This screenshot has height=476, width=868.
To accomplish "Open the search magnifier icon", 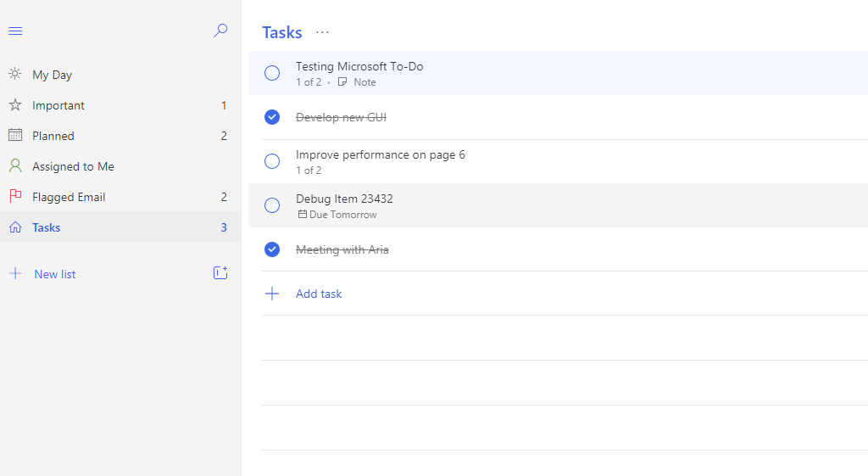I will [220, 31].
